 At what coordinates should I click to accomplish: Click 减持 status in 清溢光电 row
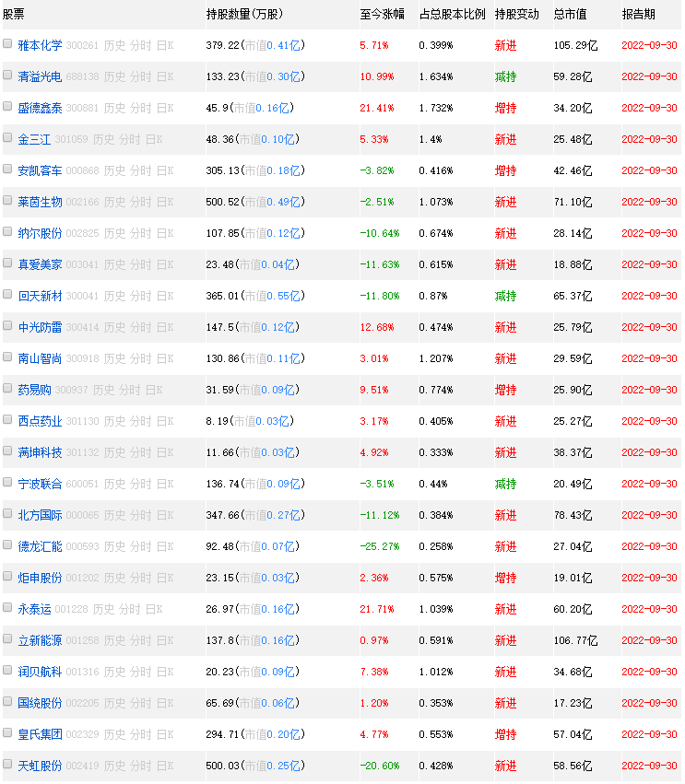pyautogui.click(x=505, y=76)
